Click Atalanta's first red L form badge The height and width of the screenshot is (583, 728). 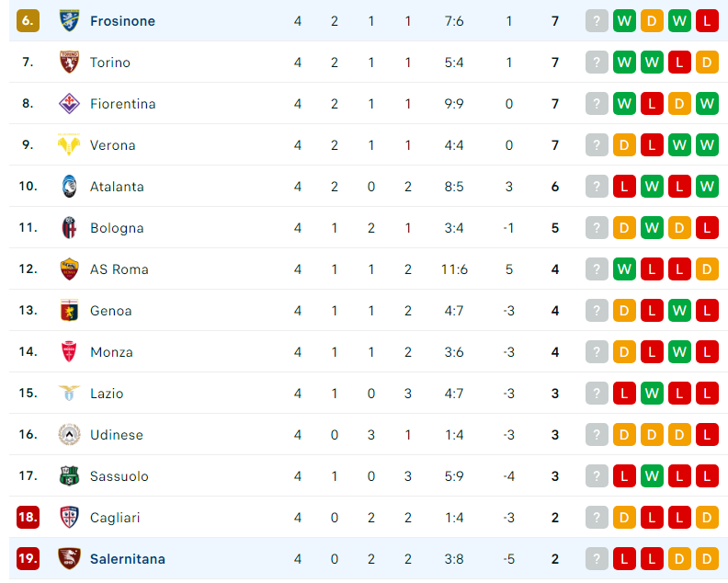click(x=624, y=187)
